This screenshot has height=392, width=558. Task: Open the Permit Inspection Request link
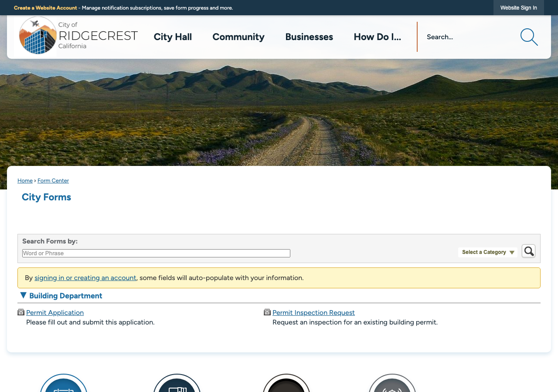(313, 313)
